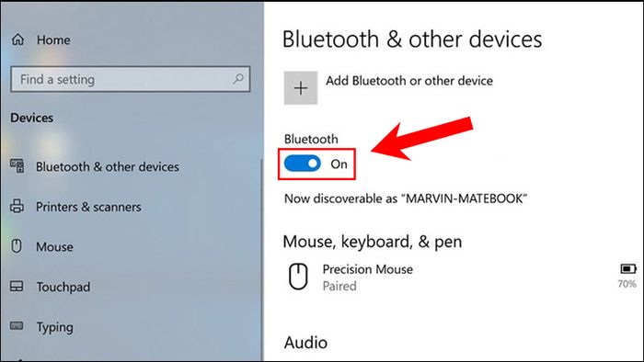Viewport: 644px width, 362px height.
Task: Click the Touchpad sidebar icon
Action: click(x=17, y=286)
